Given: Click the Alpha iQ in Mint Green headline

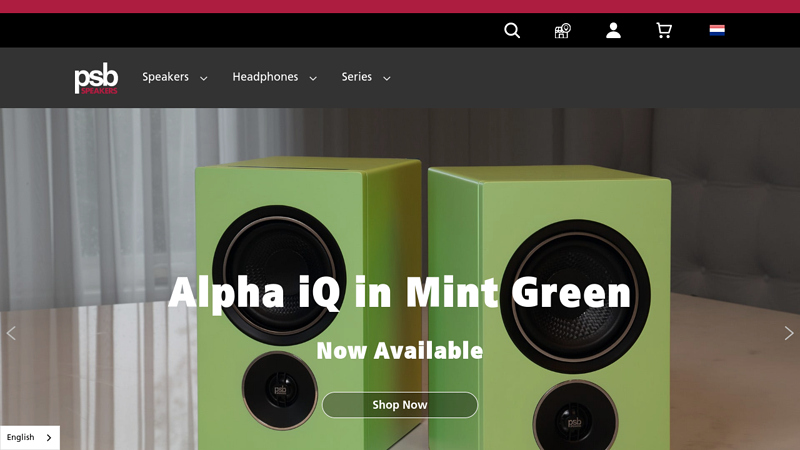Looking at the screenshot, I should [399, 293].
